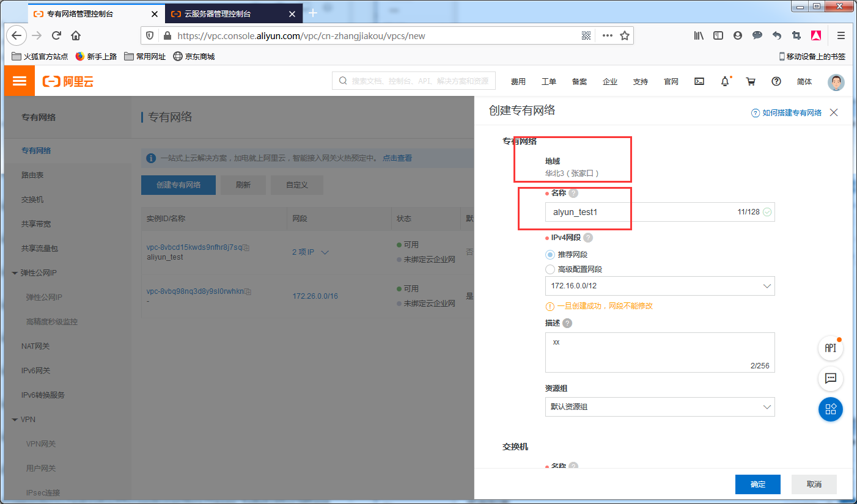Click the floating API shortcut icon on right edge

[830, 348]
